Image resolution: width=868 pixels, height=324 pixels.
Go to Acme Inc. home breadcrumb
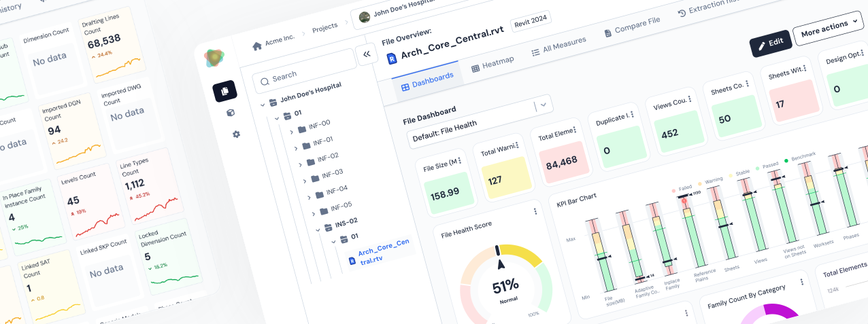(x=273, y=40)
